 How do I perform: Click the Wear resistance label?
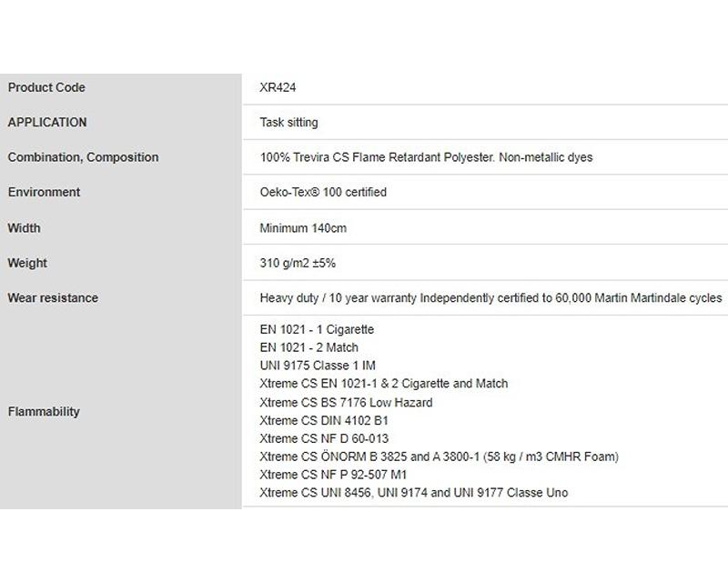point(53,298)
